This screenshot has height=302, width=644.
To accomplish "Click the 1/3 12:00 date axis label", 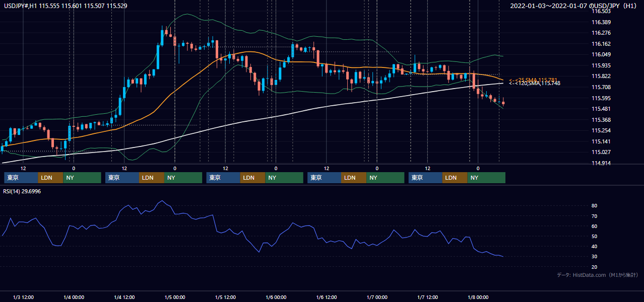I will tap(23, 297).
